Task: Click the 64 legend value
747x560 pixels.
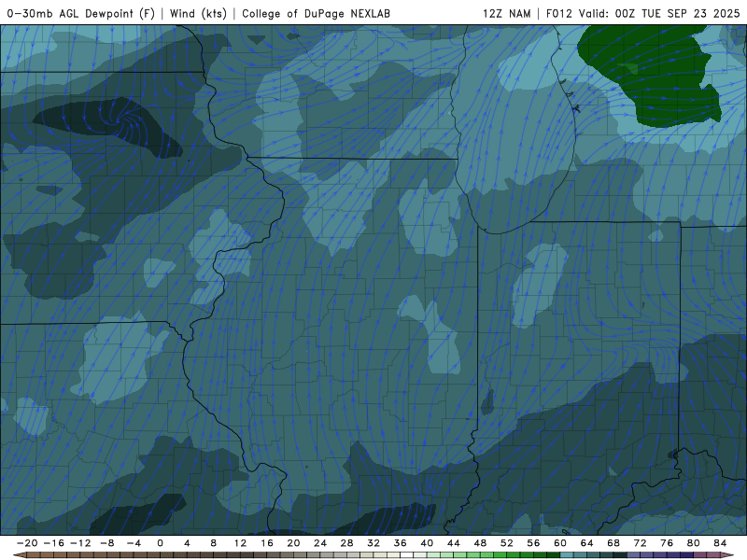Action: click(587, 543)
